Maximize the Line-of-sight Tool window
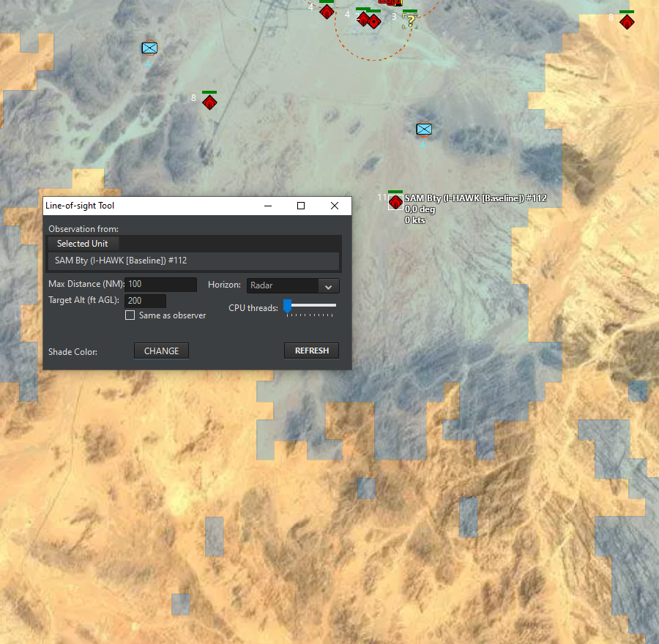Viewport: 659px width, 644px height. pos(301,206)
